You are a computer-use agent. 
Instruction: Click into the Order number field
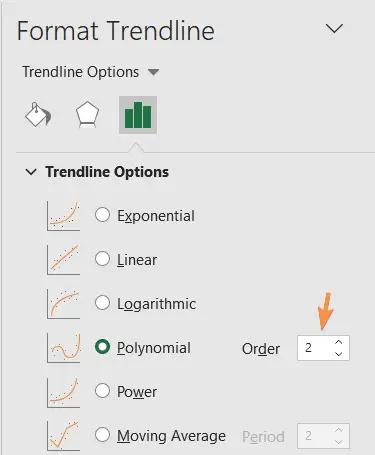(x=315, y=348)
